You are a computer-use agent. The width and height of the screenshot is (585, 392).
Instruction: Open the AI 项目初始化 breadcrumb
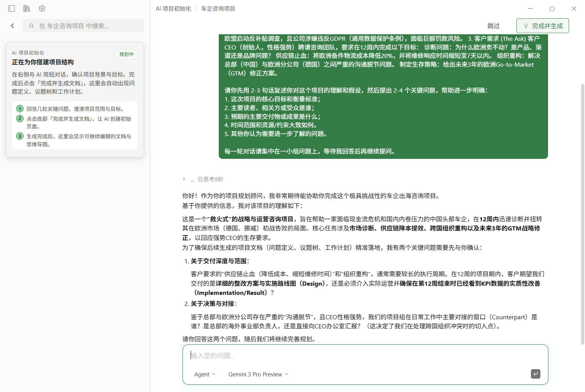[173, 8]
